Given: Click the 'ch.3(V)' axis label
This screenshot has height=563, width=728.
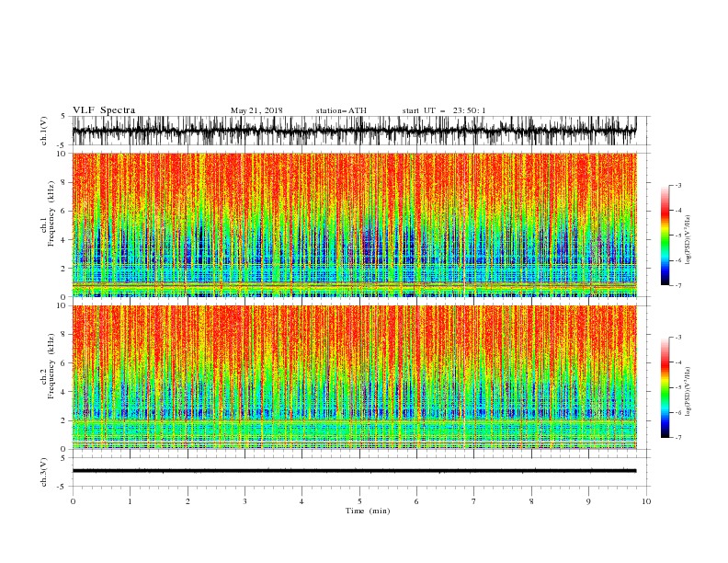Looking at the screenshot, I should [44, 472].
